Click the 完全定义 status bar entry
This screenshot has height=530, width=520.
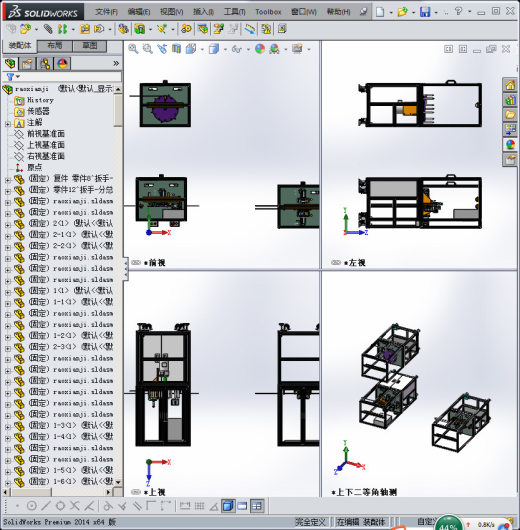310,522
